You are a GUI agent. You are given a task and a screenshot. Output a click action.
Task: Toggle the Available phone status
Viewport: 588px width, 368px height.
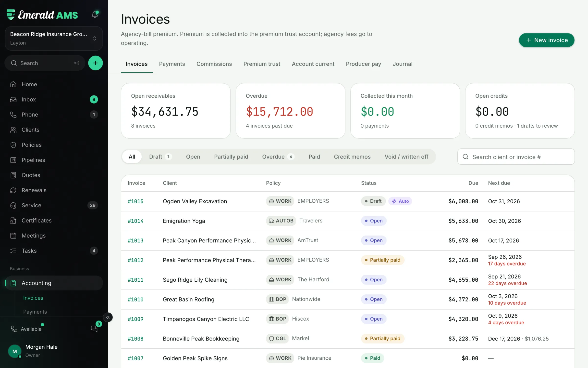click(x=27, y=329)
